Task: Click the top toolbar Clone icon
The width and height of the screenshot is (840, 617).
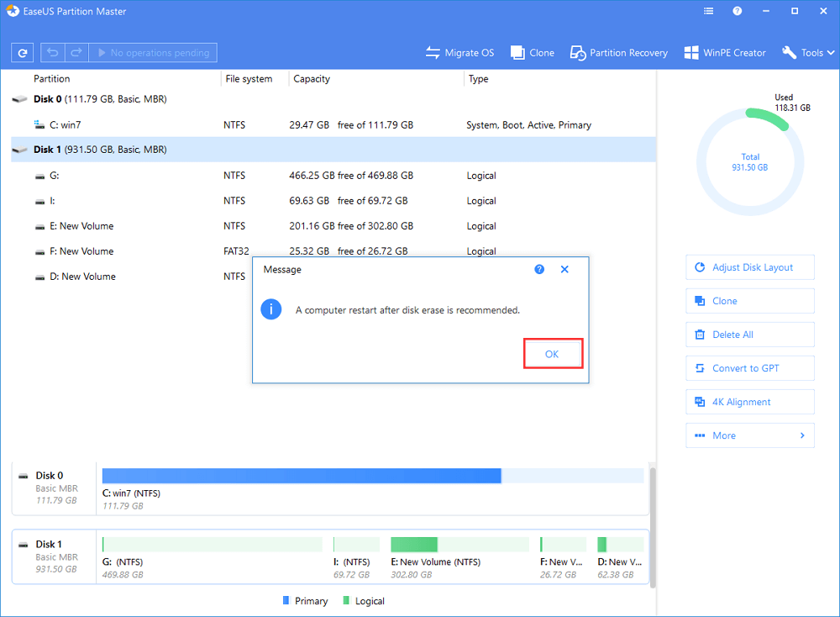Action: coord(517,52)
